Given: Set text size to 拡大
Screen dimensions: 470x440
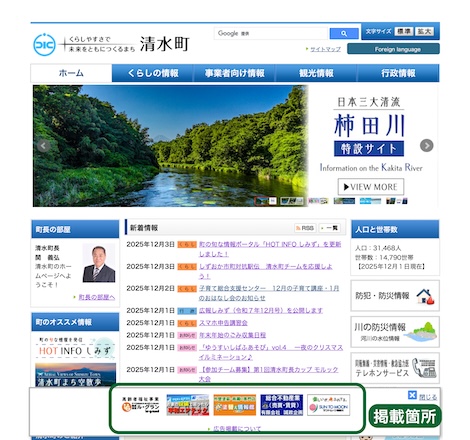Looking at the screenshot, I should 424,31.
